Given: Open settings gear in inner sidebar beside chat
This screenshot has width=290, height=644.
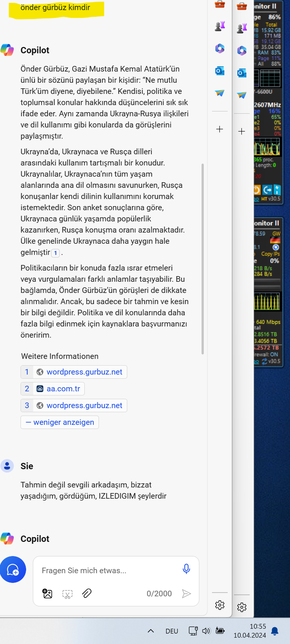Looking at the screenshot, I should (x=220, y=605).
